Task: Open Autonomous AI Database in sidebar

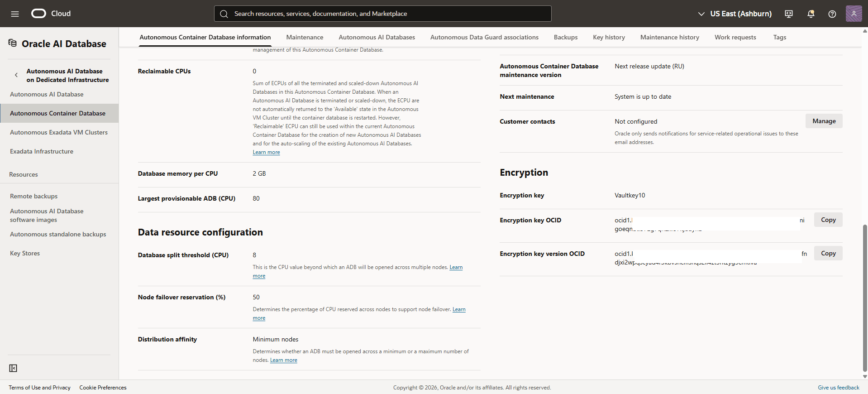Action: click(47, 94)
